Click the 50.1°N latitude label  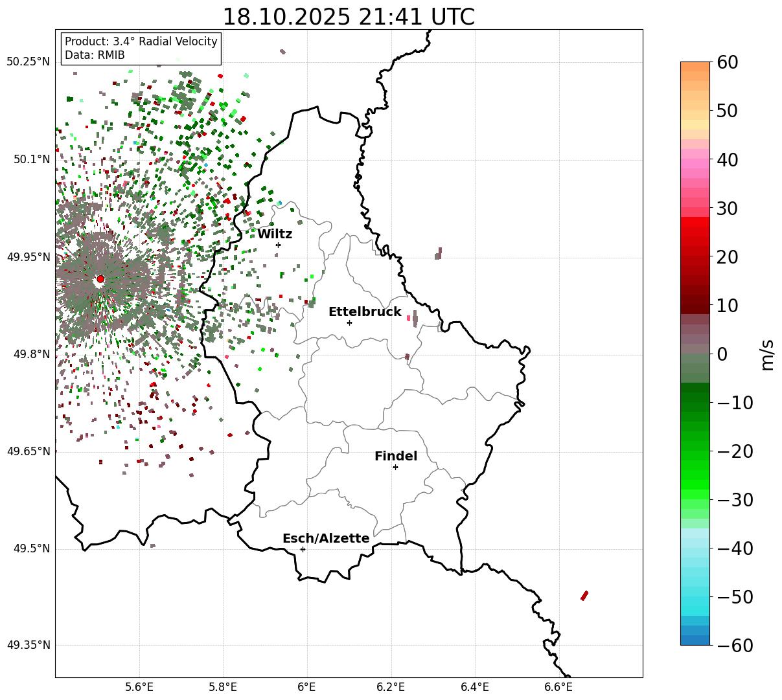[31, 159]
